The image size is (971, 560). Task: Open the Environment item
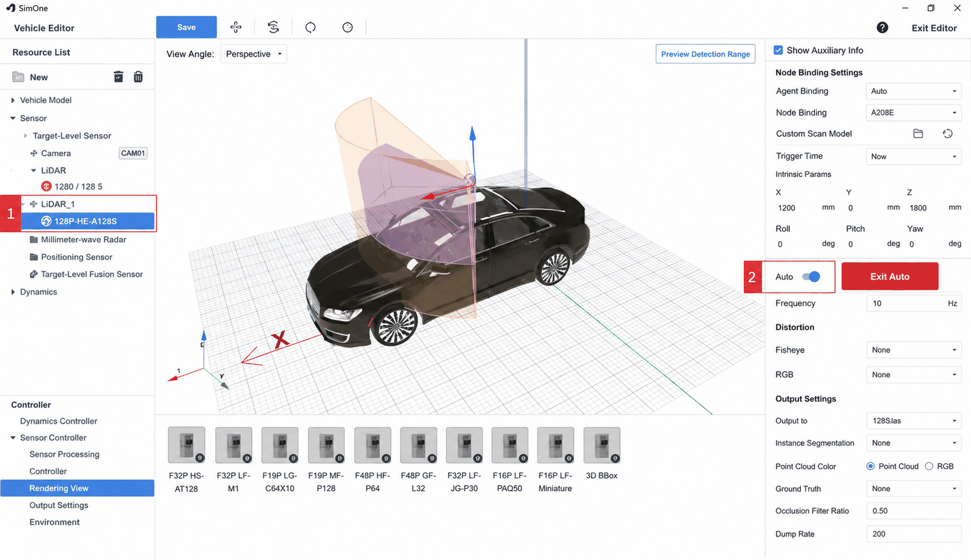(55, 522)
